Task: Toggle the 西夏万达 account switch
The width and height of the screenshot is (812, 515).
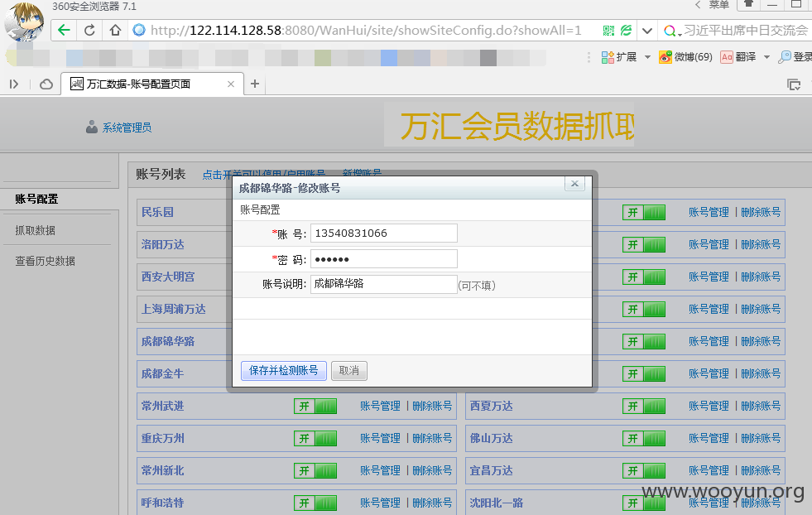Action: pos(644,407)
